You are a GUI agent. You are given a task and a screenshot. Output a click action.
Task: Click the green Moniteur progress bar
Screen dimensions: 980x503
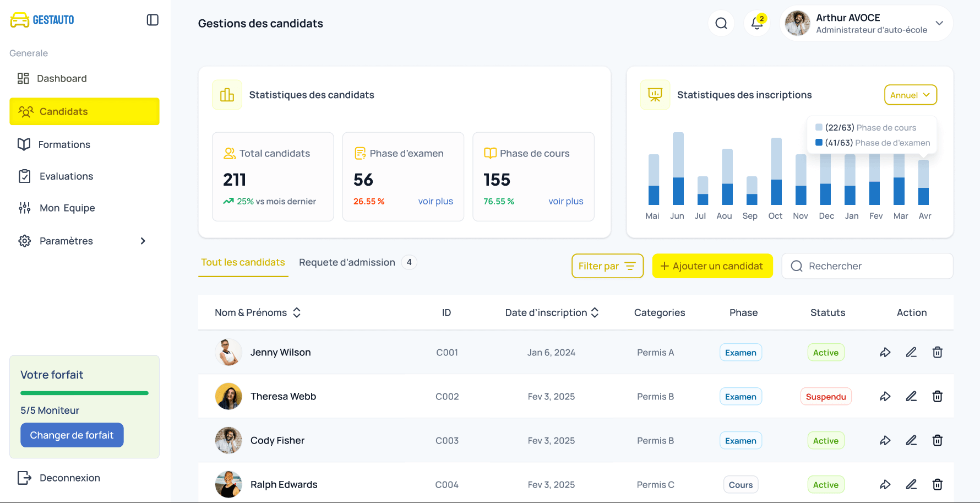coord(84,393)
